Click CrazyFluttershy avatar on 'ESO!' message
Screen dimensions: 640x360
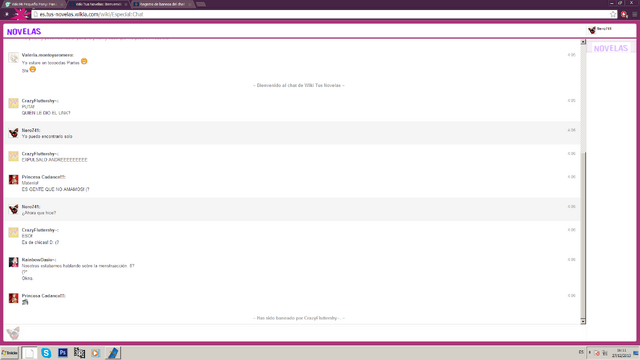click(x=13, y=232)
